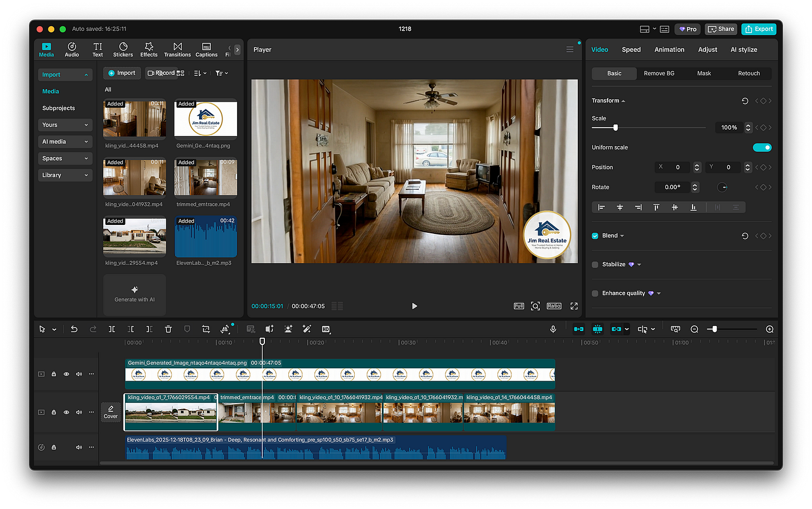Click the Crop icon in the timeline toolbar
This screenshot has width=812, height=509.
click(x=206, y=329)
